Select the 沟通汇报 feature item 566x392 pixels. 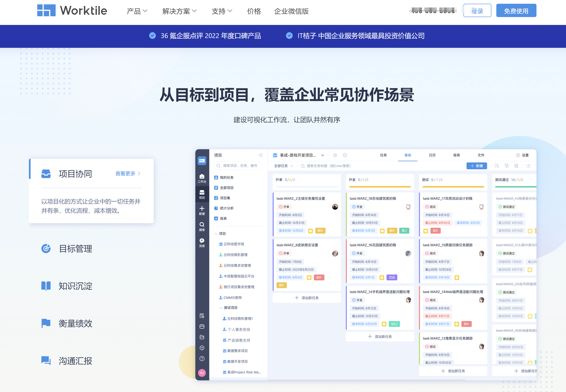click(x=67, y=361)
